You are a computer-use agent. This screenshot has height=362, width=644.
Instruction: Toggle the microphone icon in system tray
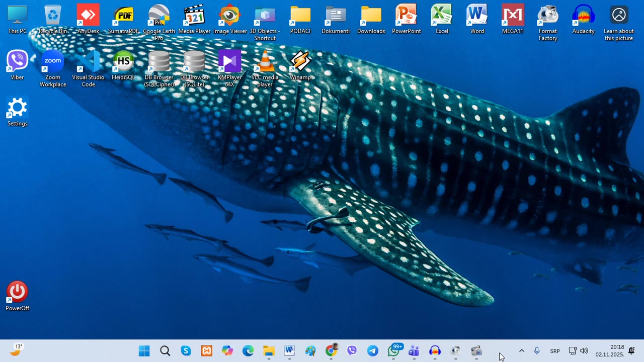(x=537, y=351)
